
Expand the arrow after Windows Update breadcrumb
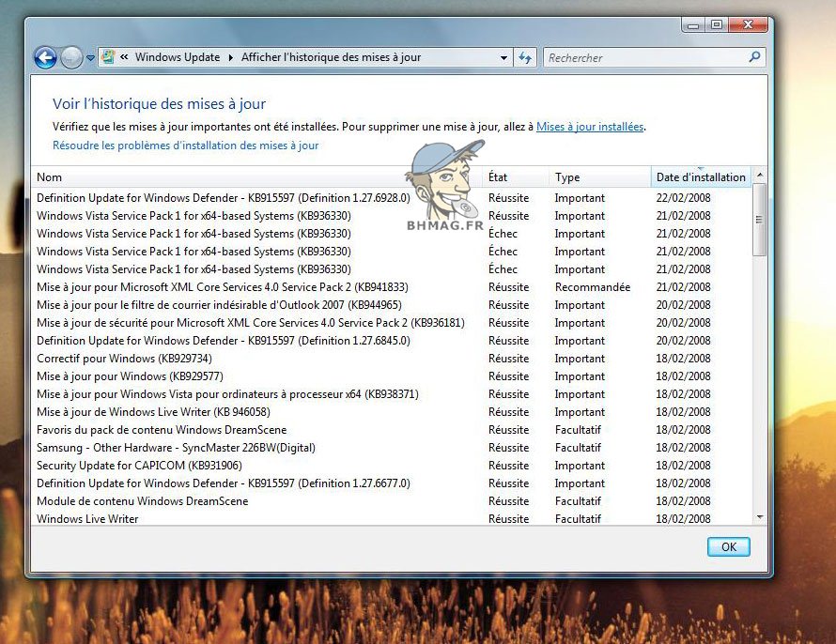point(230,57)
